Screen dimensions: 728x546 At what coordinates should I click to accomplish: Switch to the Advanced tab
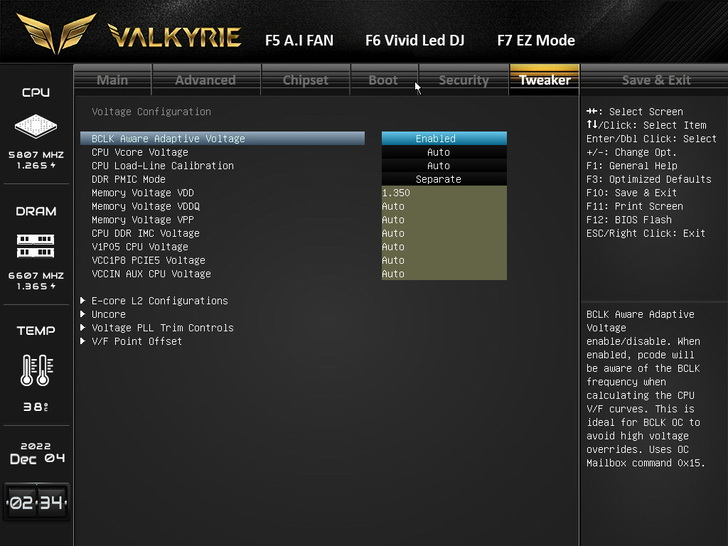(x=206, y=80)
